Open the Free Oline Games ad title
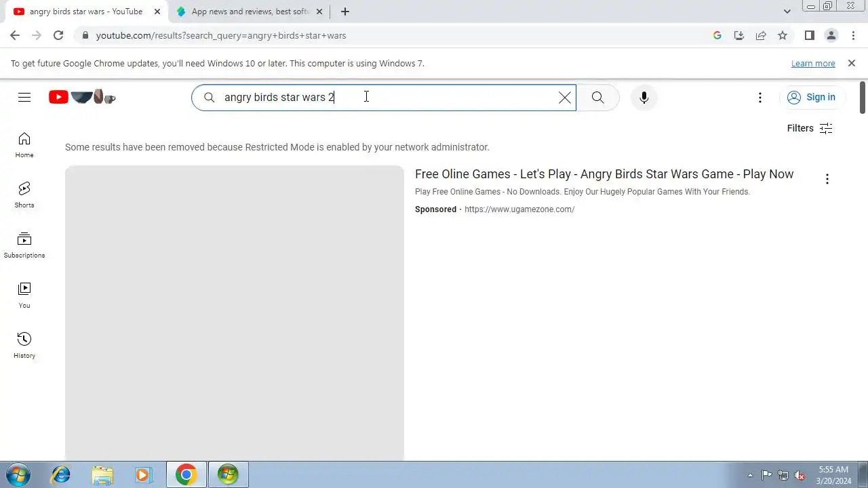 coord(604,174)
